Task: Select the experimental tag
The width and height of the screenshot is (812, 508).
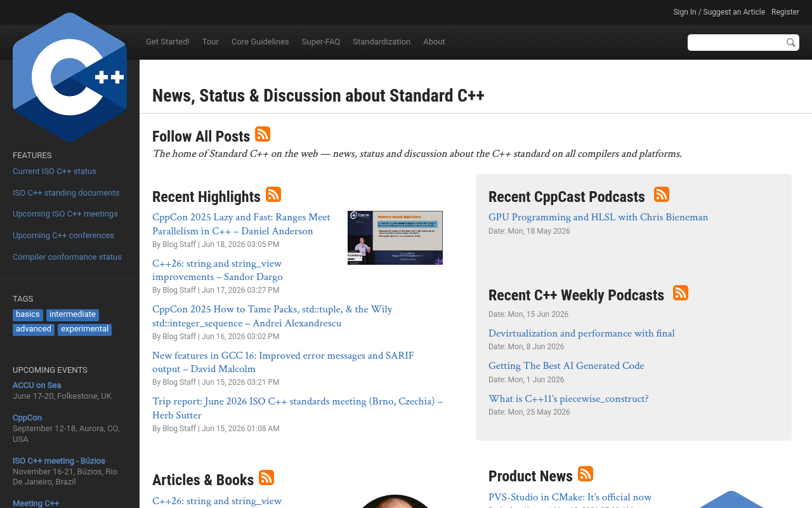Action: click(x=84, y=330)
